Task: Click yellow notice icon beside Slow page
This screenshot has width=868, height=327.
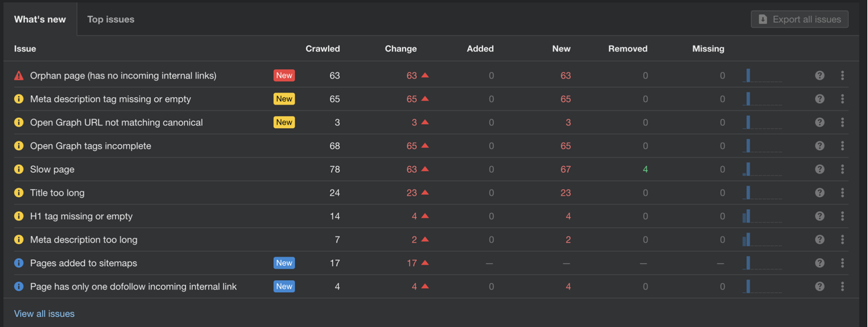Action: [19, 170]
